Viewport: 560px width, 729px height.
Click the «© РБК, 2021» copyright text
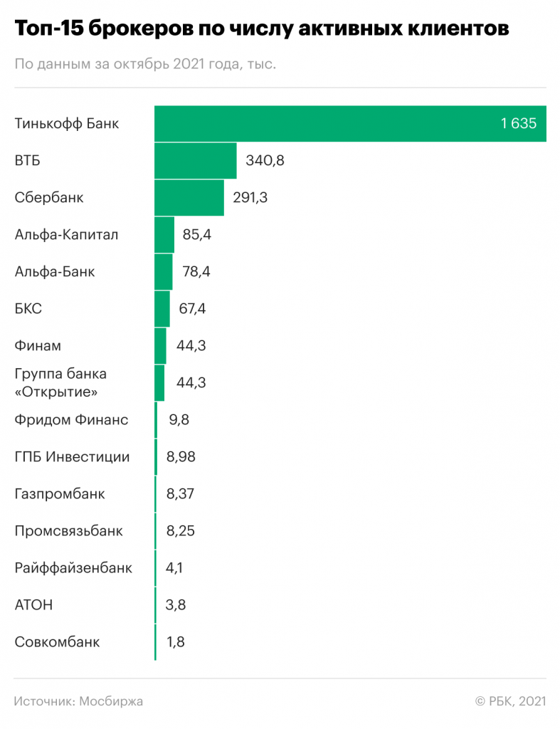click(x=510, y=701)
